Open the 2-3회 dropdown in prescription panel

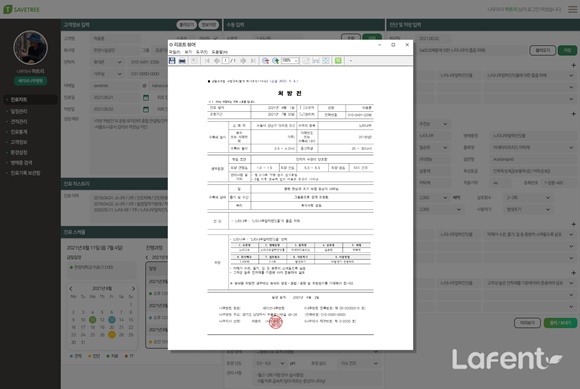point(527,198)
